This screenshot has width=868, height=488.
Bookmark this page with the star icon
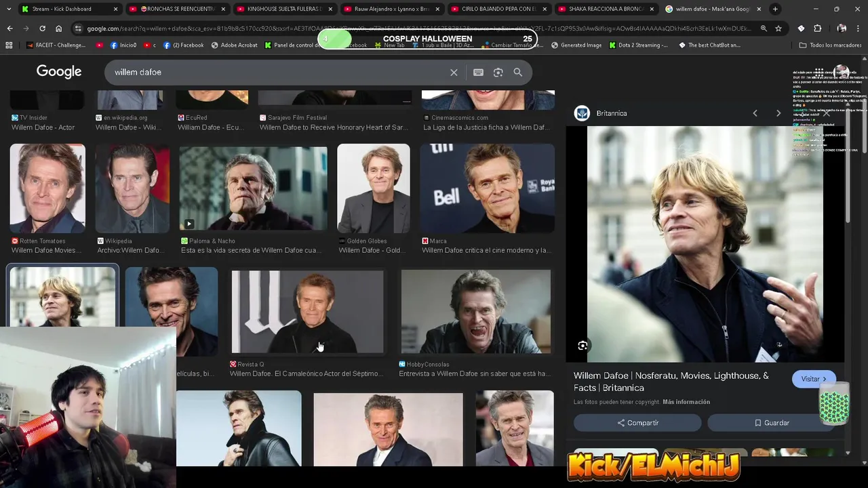(x=778, y=28)
